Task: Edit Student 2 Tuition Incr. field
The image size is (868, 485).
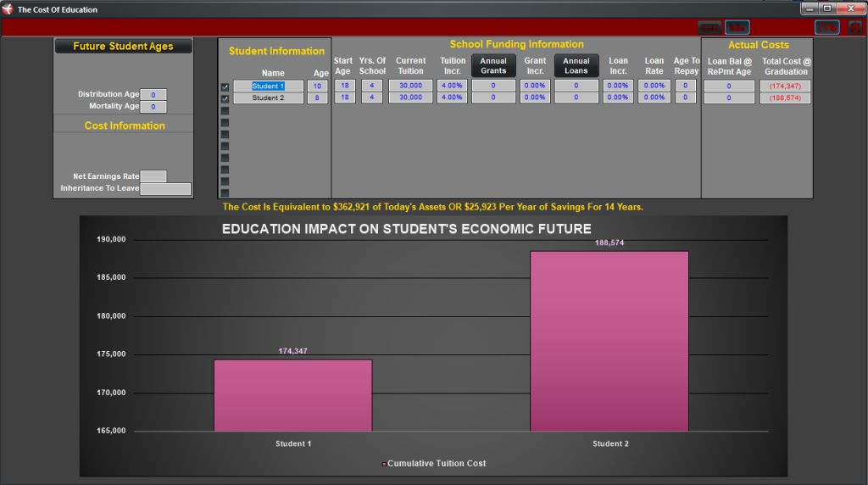Action: [x=453, y=98]
